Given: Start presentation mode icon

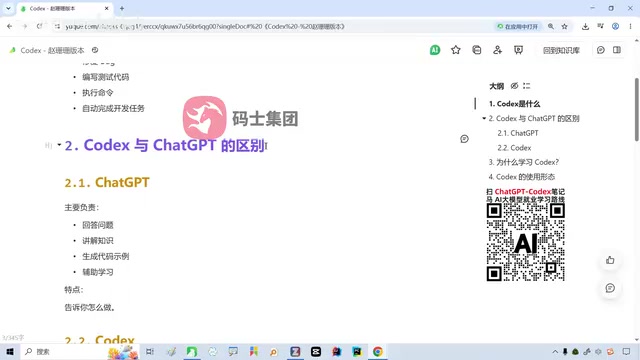Looking at the screenshot, I should click(518, 50).
